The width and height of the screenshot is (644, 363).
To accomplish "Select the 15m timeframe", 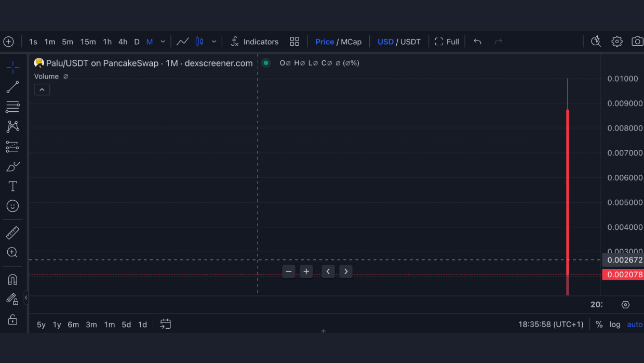I will (88, 42).
